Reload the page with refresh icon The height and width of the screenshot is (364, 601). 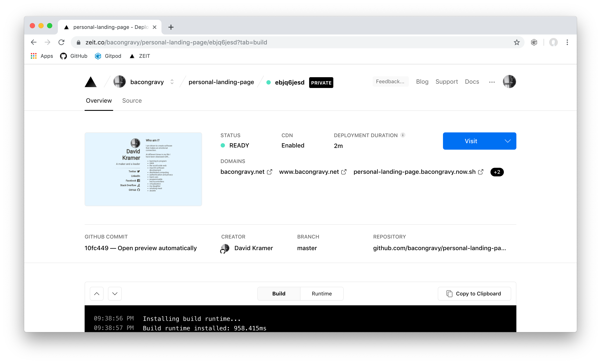pos(62,42)
